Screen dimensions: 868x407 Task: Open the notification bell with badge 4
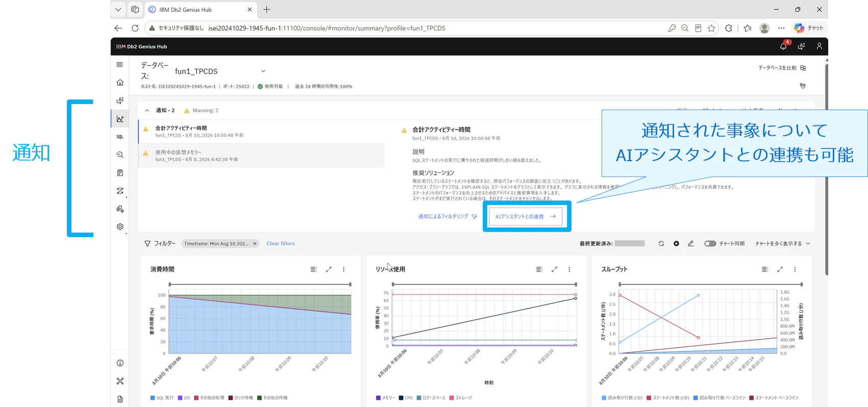[783, 46]
